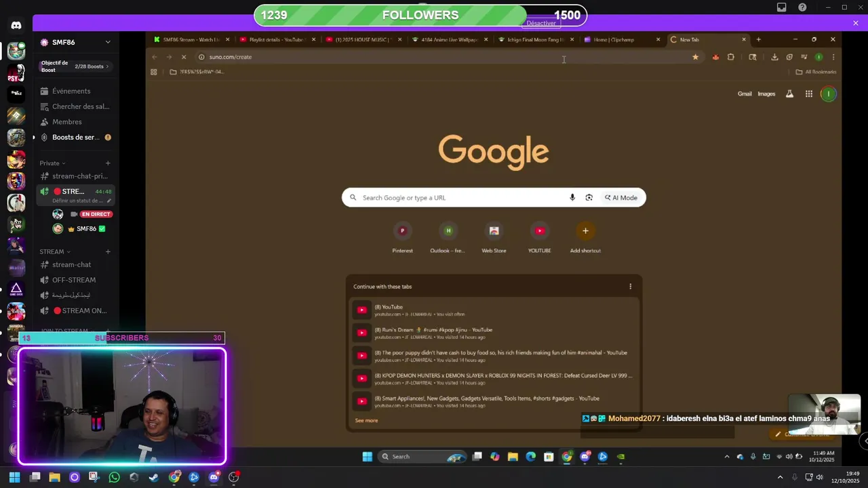Open Boosts de serveur entry

[x=75, y=138]
